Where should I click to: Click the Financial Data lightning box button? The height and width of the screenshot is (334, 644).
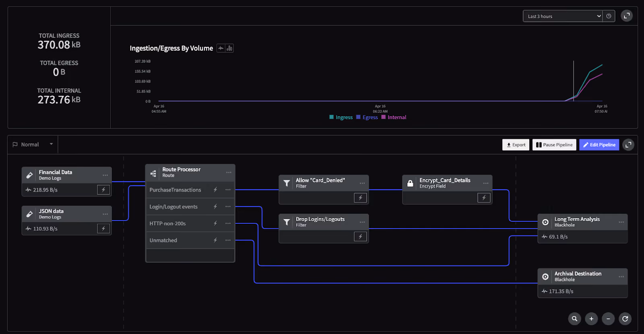coord(103,190)
